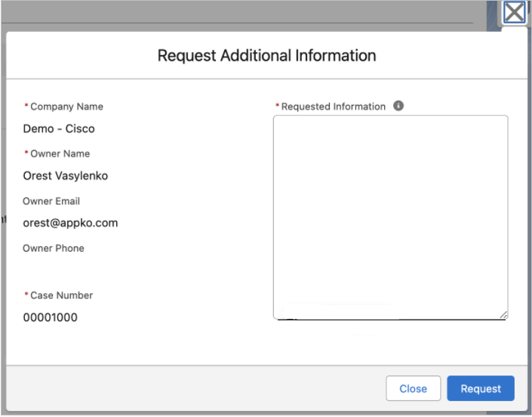This screenshot has height=417, width=532.
Task: Click the Owner Name field label
Action: tap(60, 153)
